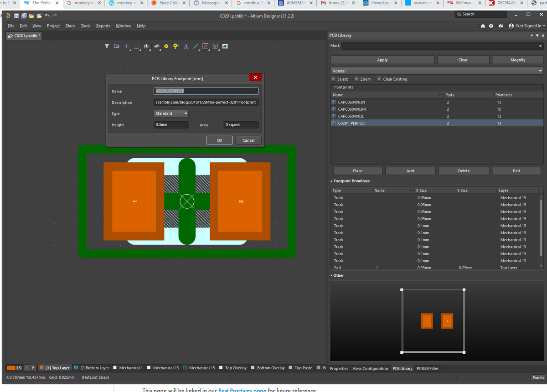Screen dimensions: 547x392
Task: Collapse the Other section
Action: [x=331, y=275]
